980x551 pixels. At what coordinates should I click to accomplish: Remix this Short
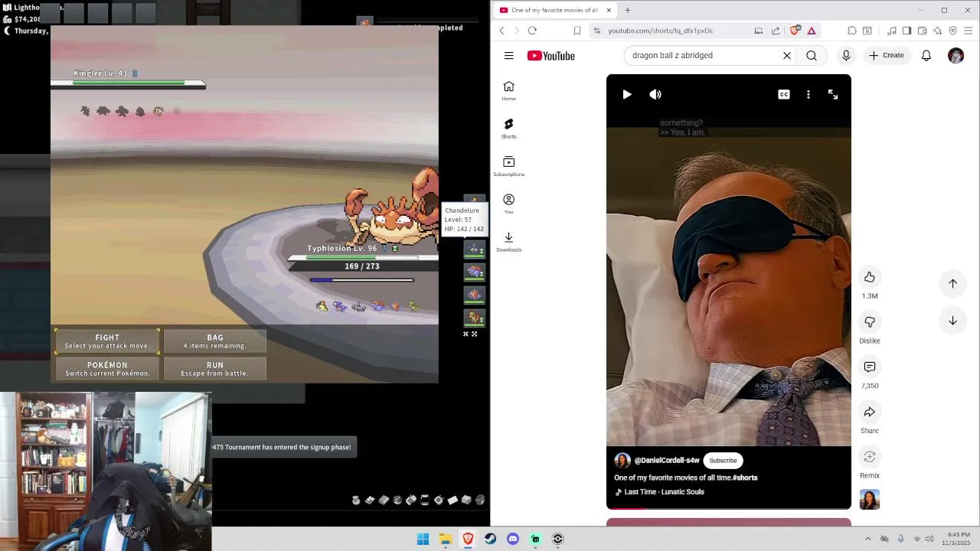tap(870, 457)
